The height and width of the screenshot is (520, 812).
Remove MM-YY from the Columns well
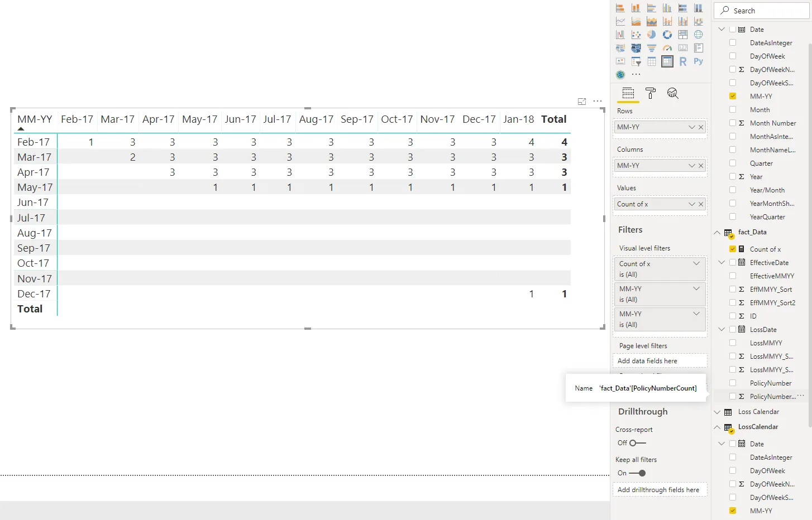coord(701,166)
